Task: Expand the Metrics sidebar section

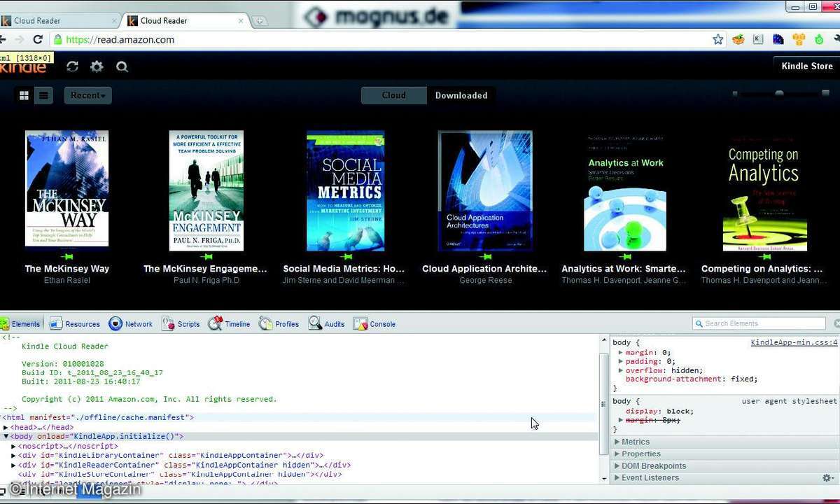Action: [x=724, y=442]
